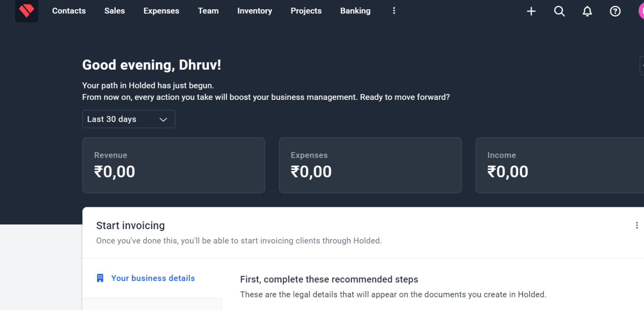Open the Contacts menu

click(69, 11)
